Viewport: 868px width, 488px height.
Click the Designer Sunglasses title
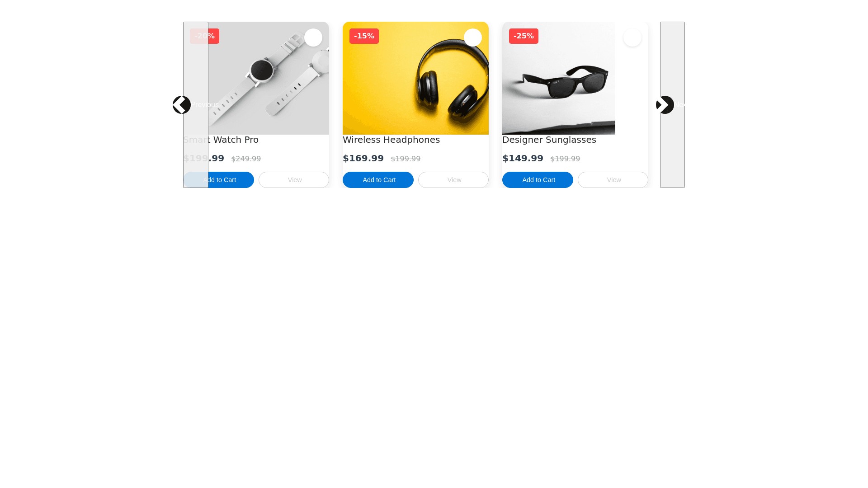pos(549,140)
